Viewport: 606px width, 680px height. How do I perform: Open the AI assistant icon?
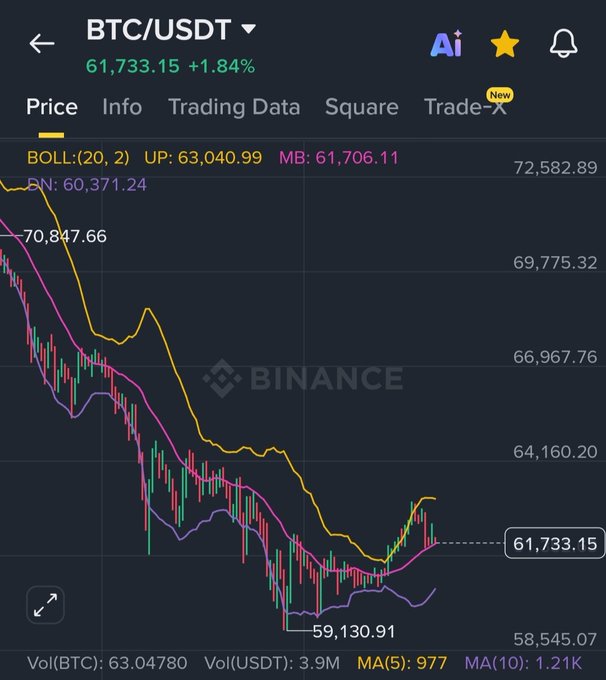tap(446, 43)
